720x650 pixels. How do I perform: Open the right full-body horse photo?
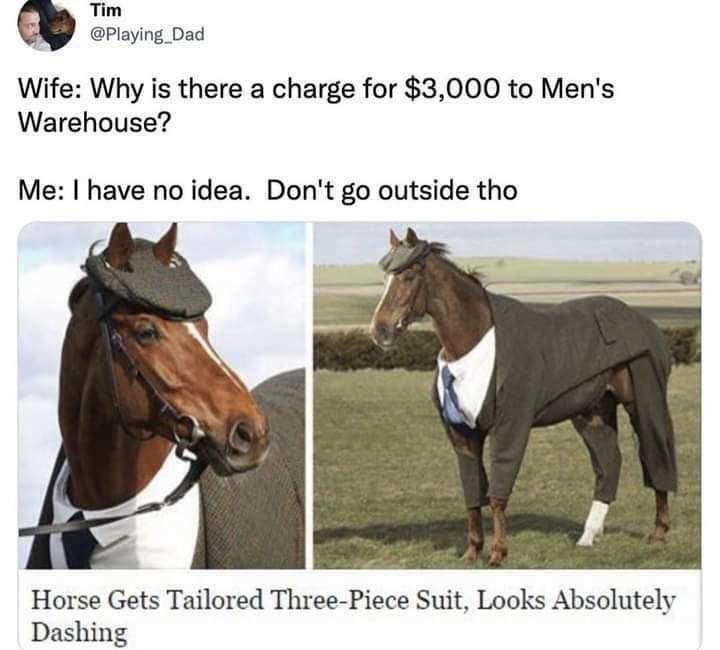click(507, 395)
